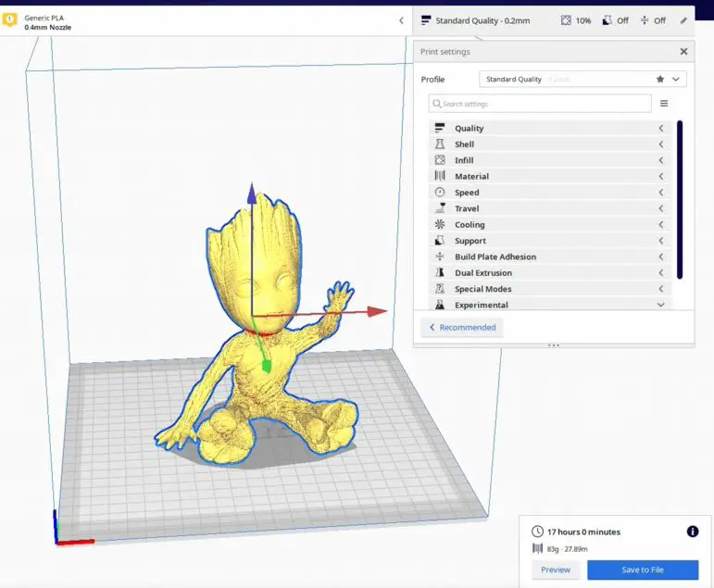The width and height of the screenshot is (714, 588).
Task: Click the Generic PLA extruder badge icon
Action: click(x=9, y=19)
